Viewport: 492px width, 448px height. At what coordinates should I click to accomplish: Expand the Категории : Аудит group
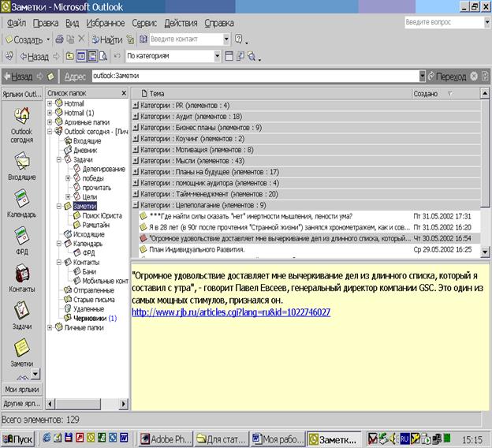click(x=136, y=117)
